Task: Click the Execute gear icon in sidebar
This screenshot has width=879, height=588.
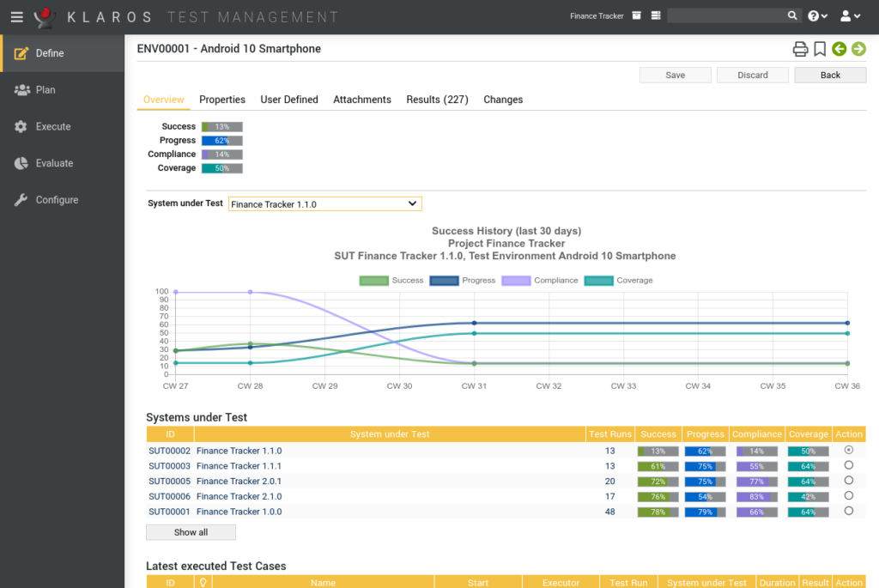Action: 21,127
